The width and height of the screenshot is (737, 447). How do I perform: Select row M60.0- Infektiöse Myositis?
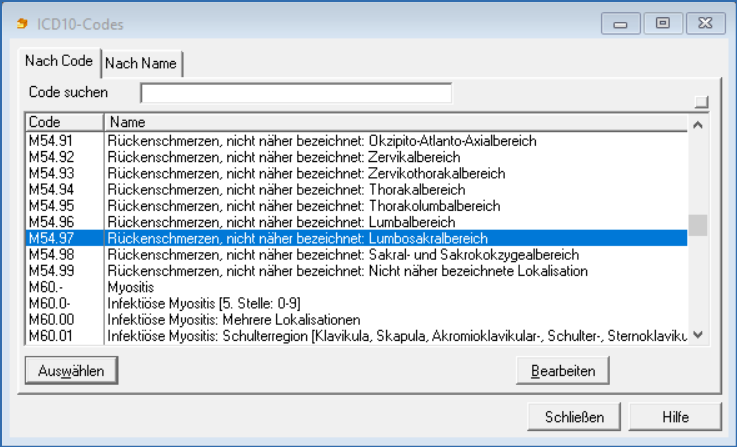click(x=356, y=303)
